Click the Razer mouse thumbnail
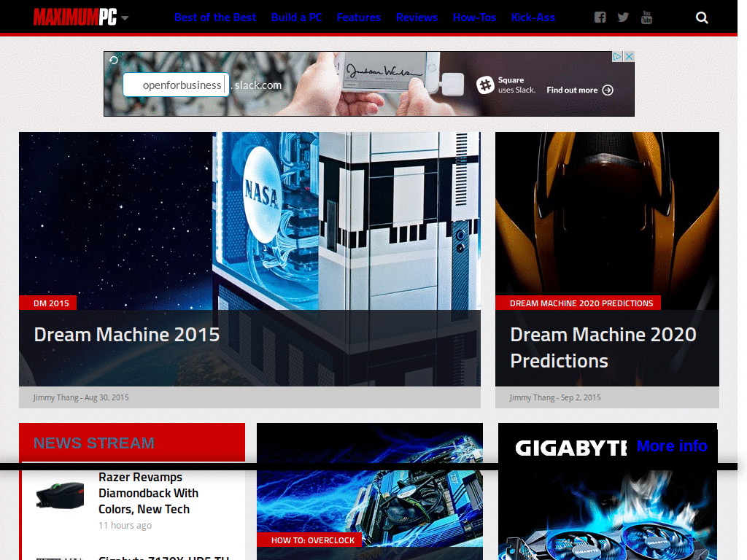Image resolution: width=747 pixels, height=560 pixels. [x=60, y=495]
